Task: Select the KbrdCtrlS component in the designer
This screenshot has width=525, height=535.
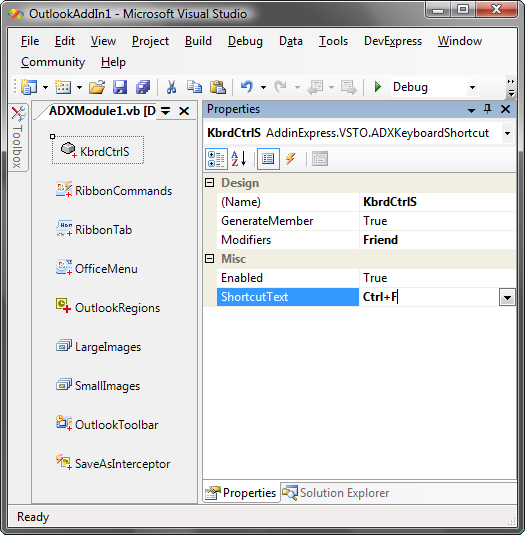Action: pos(98,150)
